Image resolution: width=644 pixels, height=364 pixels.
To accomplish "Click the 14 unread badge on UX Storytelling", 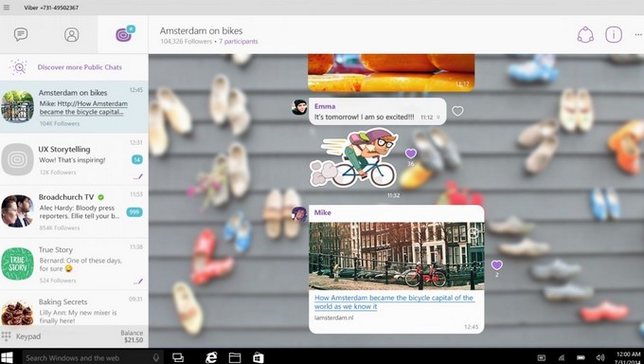I will [x=136, y=159].
